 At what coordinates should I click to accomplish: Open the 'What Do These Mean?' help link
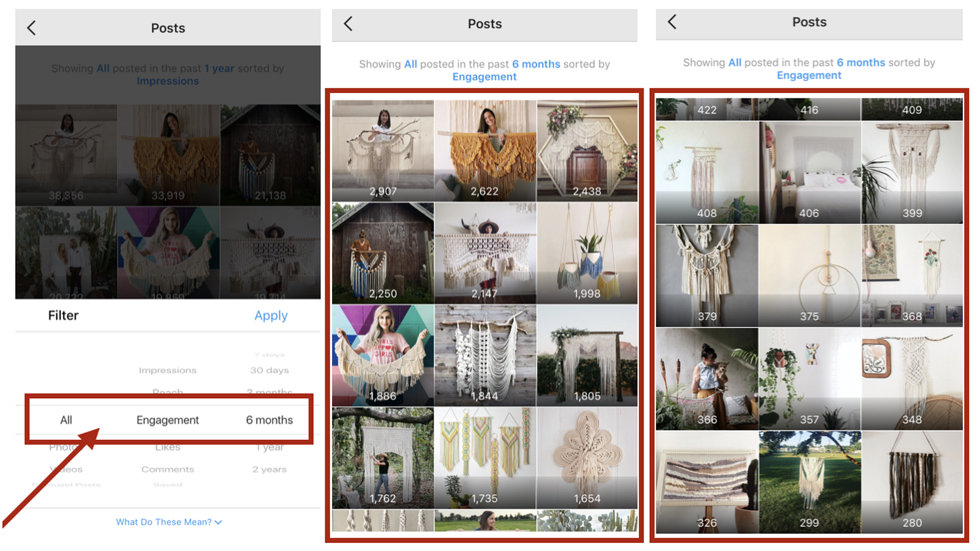point(164,522)
